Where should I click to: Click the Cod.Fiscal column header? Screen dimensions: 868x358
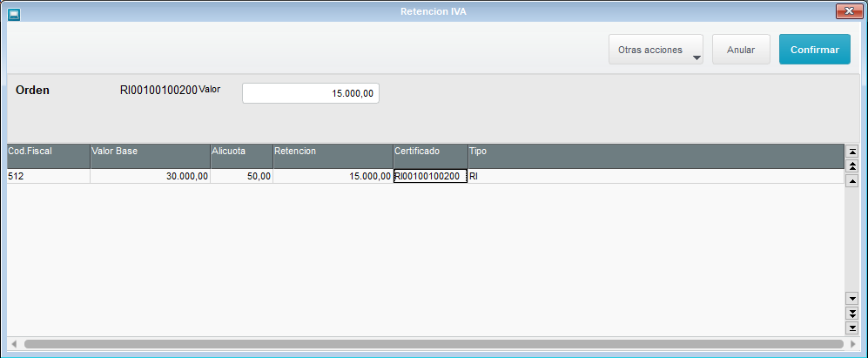[x=48, y=156]
